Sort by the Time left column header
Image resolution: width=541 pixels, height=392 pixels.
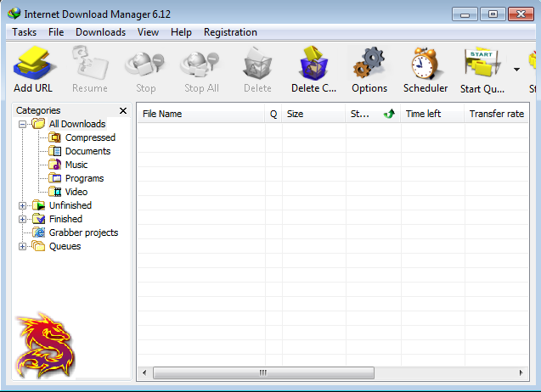(x=432, y=114)
